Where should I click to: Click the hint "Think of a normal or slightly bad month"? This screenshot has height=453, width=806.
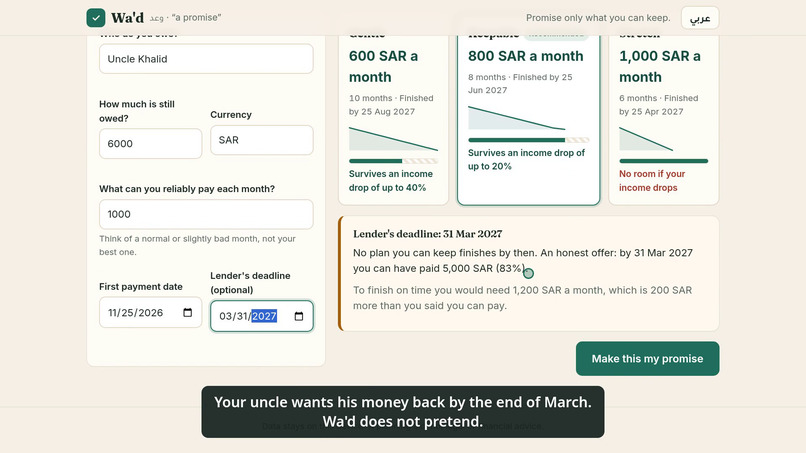click(x=197, y=245)
